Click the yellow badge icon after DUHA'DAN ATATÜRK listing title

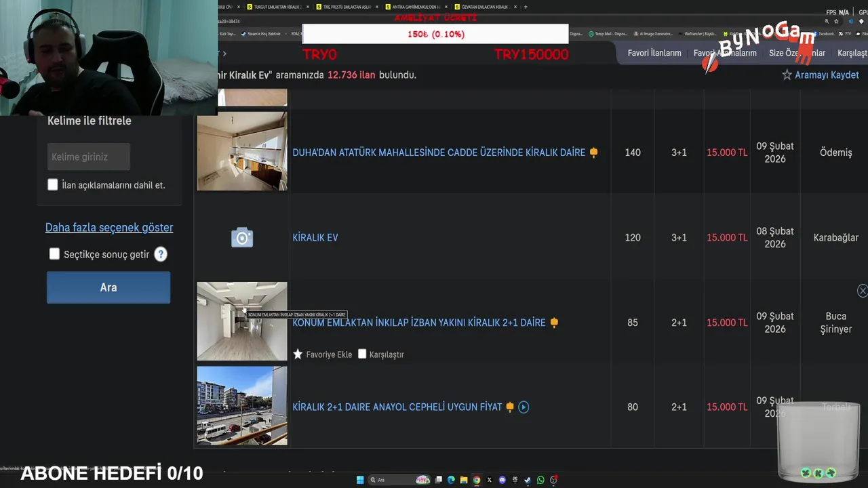[593, 152]
